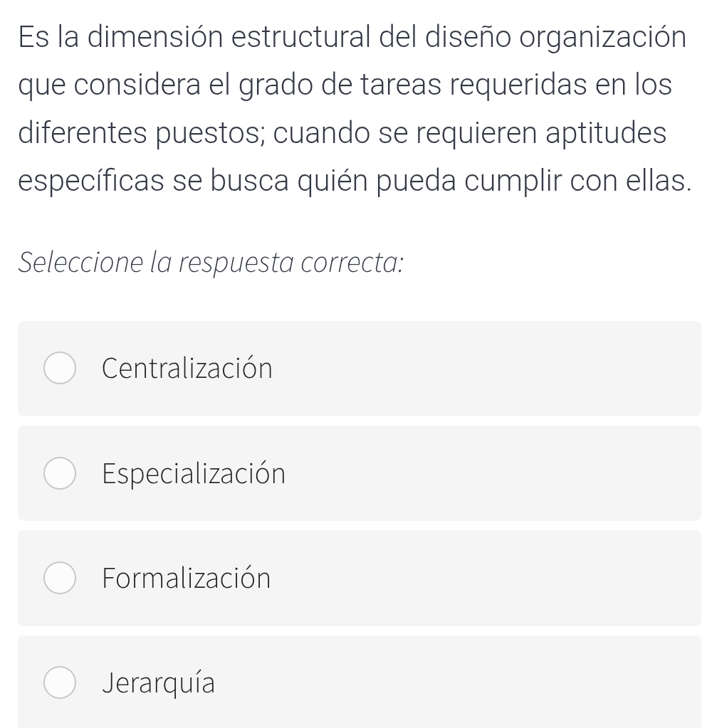Click empty area of Formalización option card
Image resolution: width=707 pixels, height=728 pixels.
[x=484, y=579]
